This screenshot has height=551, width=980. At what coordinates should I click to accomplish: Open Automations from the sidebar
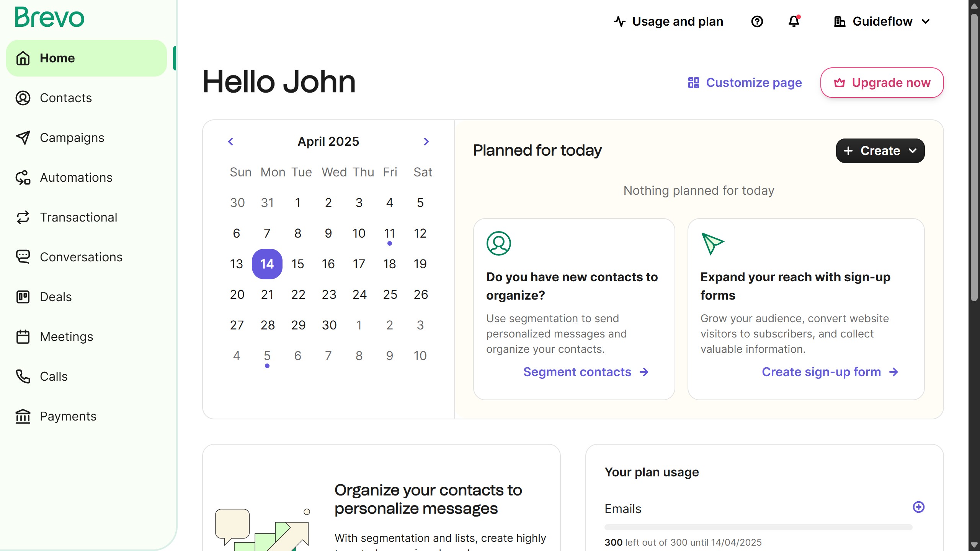(76, 178)
